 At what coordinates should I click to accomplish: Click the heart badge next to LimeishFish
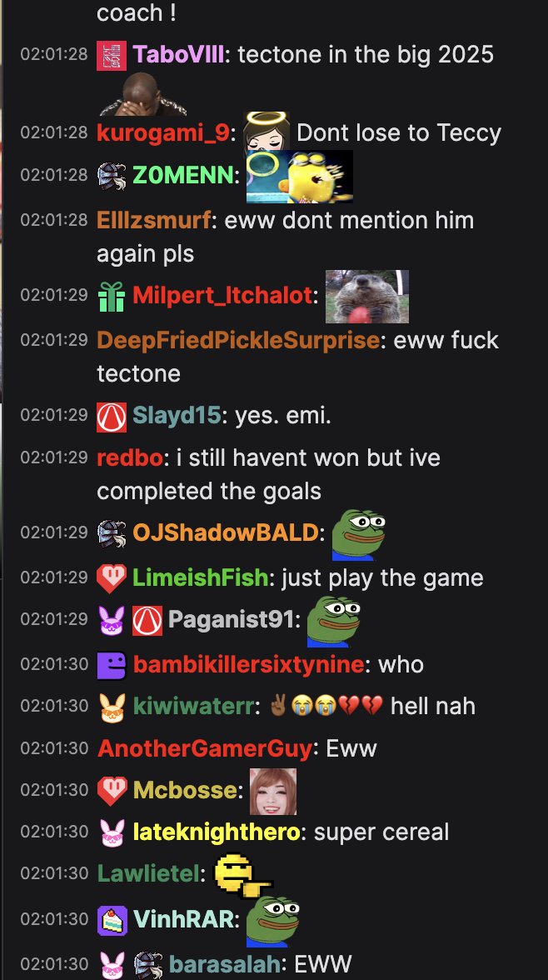pos(112,578)
